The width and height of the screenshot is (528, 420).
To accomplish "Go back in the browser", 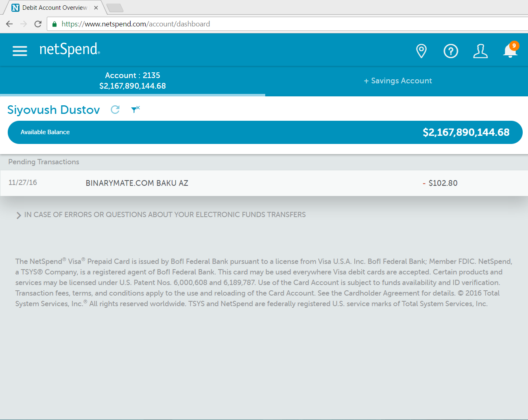I will (x=9, y=24).
